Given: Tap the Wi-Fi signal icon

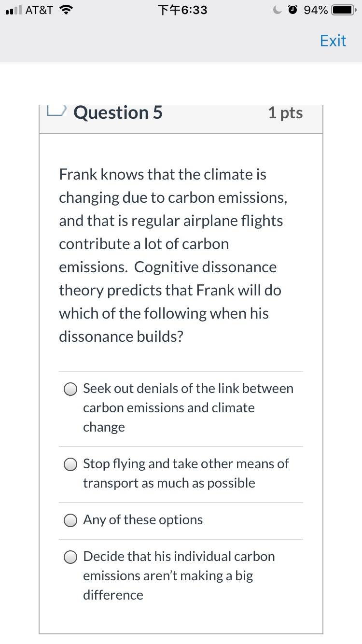Looking at the screenshot, I should [65, 10].
